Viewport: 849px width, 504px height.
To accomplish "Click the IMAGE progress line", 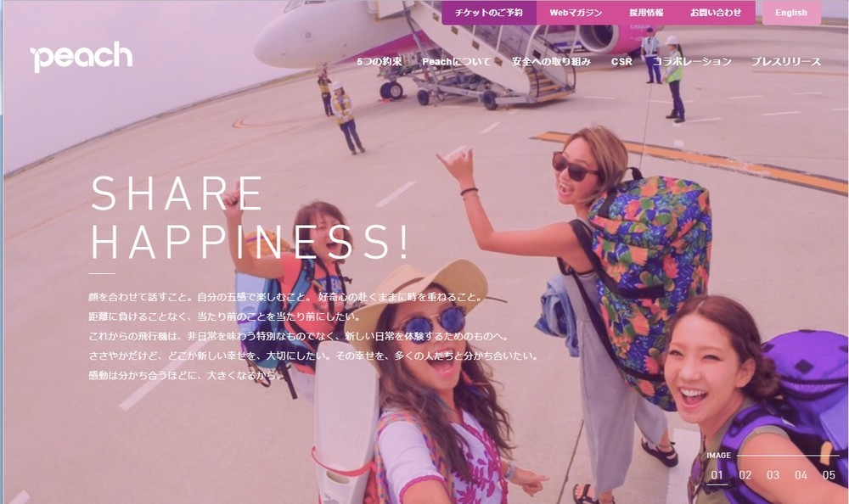I will tap(788, 456).
